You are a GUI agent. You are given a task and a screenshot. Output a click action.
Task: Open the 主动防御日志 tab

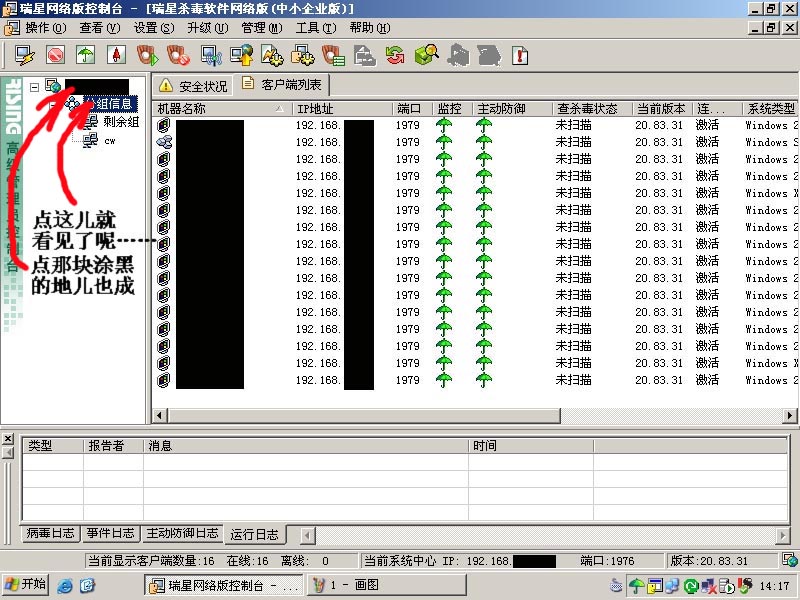181,534
